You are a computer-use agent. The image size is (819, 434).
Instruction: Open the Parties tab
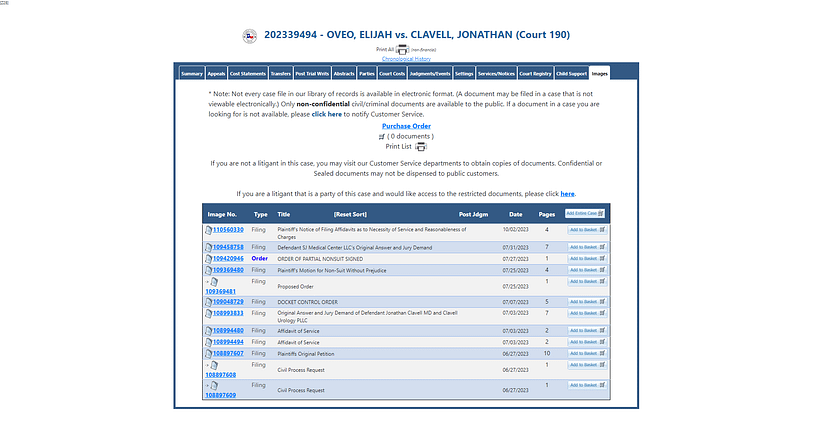click(x=367, y=74)
